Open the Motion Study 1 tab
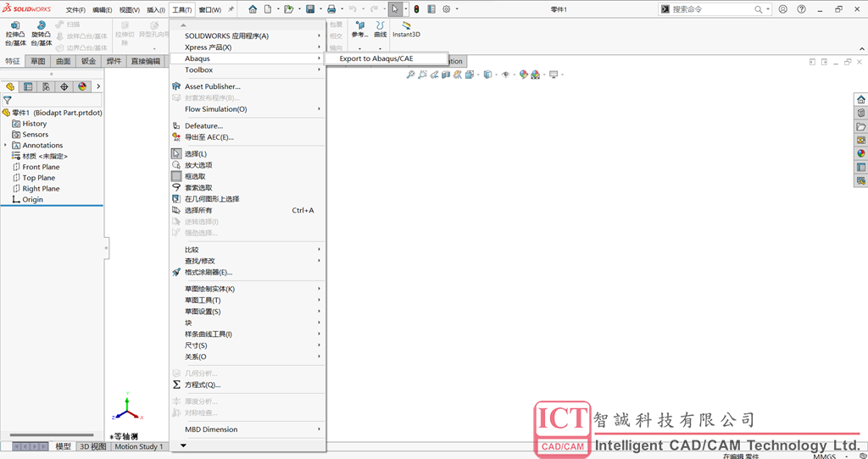This screenshot has height=459, width=868. point(138,446)
